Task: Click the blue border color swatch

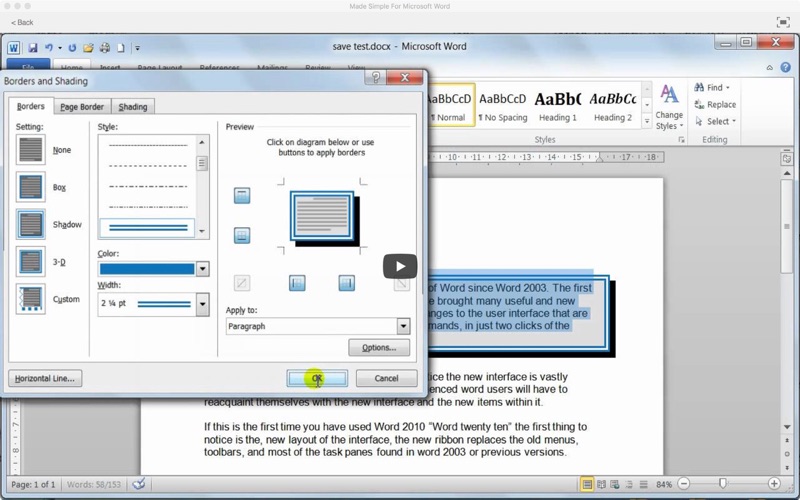Action: [147, 269]
